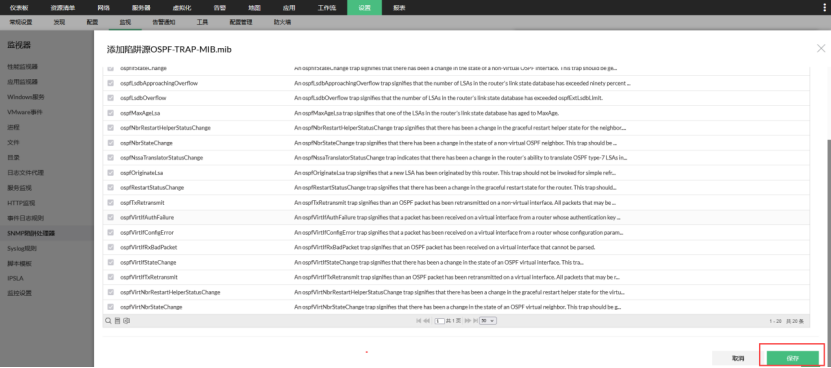Click the green 保存 save button
Image resolution: width=831 pixels, height=368 pixels.
[792, 358]
